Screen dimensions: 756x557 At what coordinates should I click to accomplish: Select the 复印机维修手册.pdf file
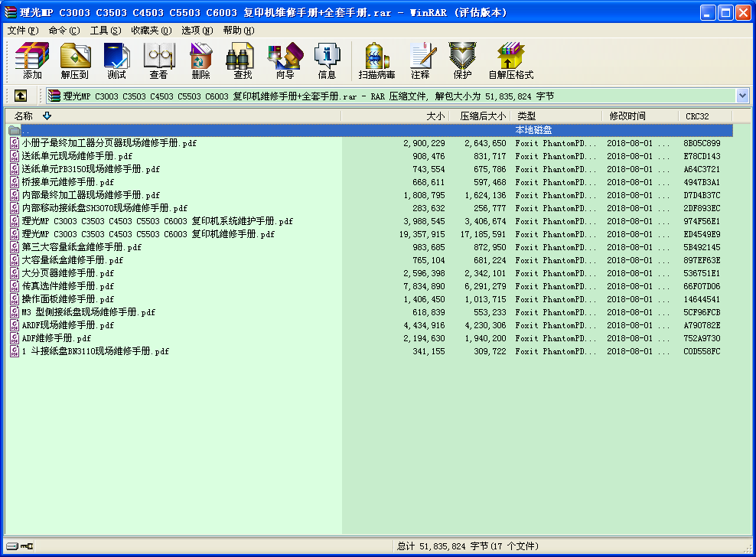[148, 234]
